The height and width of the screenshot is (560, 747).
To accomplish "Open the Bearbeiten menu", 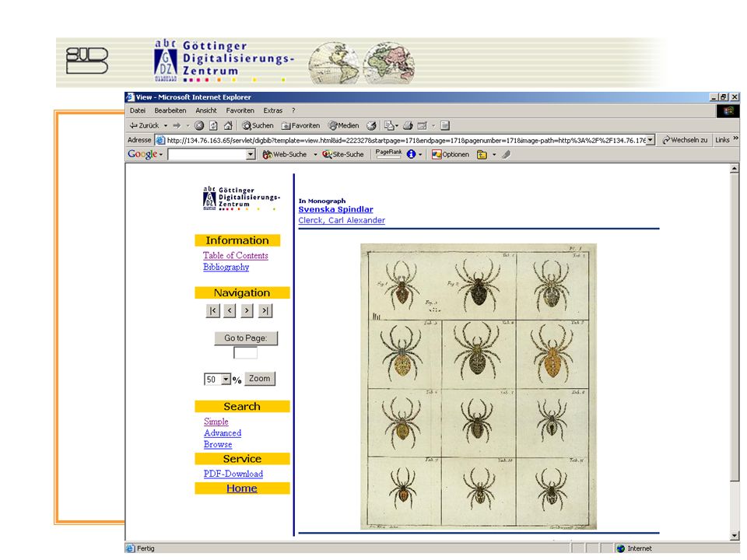I will click(x=170, y=110).
